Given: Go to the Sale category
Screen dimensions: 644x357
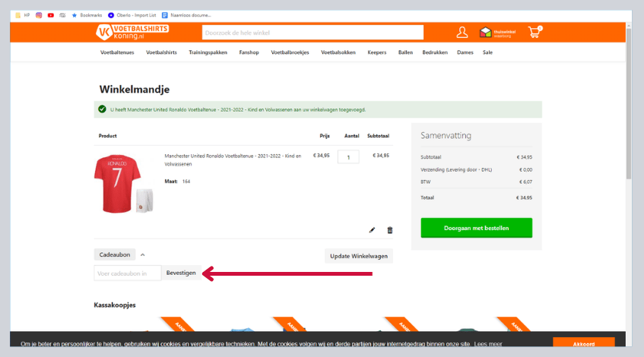Looking at the screenshot, I should click(x=487, y=52).
